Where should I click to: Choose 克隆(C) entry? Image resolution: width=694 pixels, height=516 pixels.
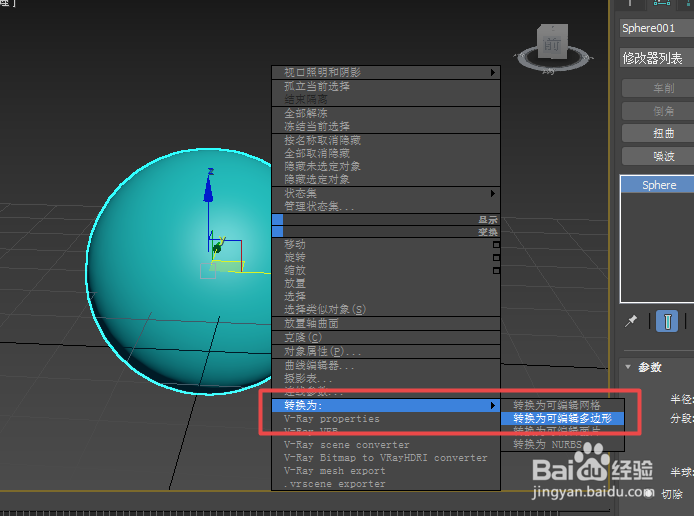click(386, 338)
